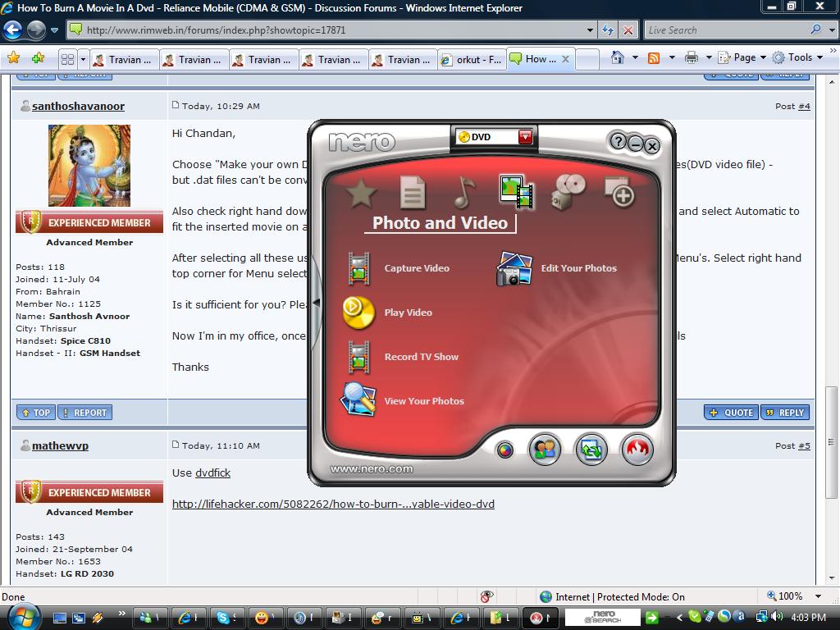Click the Play Video label
Screen dimensions: 840x630
pos(409,313)
